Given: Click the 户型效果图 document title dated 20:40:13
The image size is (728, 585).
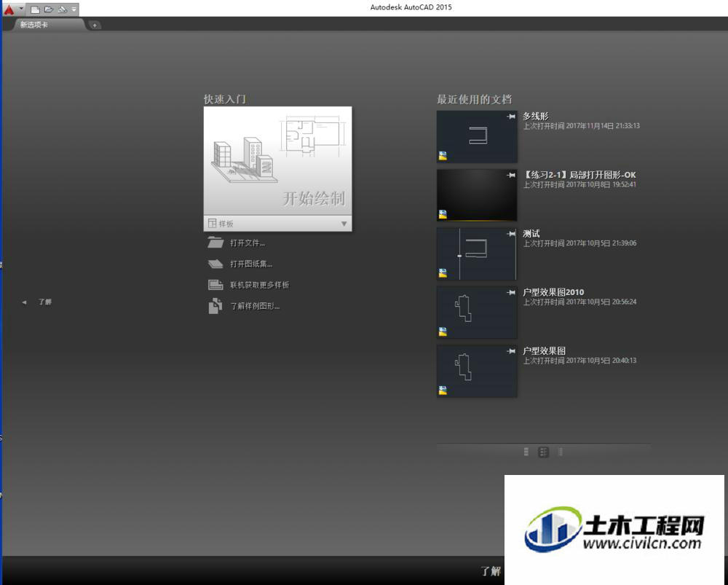Looking at the screenshot, I should click(x=544, y=351).
